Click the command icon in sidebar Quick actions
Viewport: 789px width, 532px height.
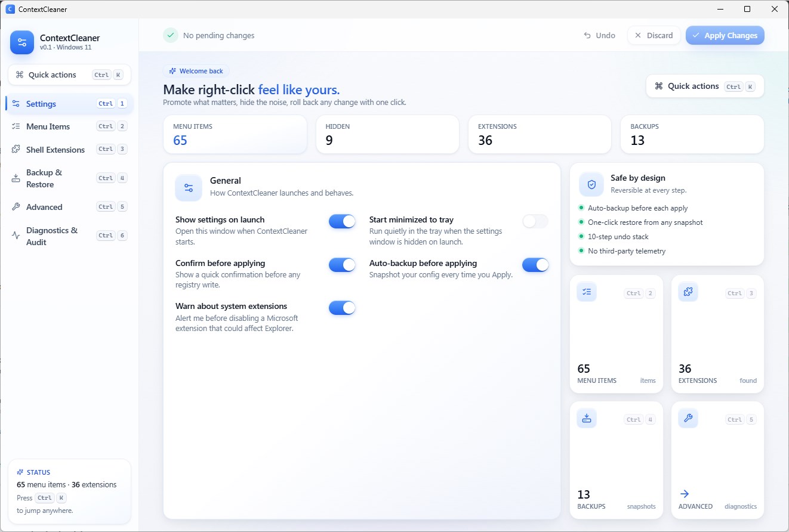click(20, 75)
